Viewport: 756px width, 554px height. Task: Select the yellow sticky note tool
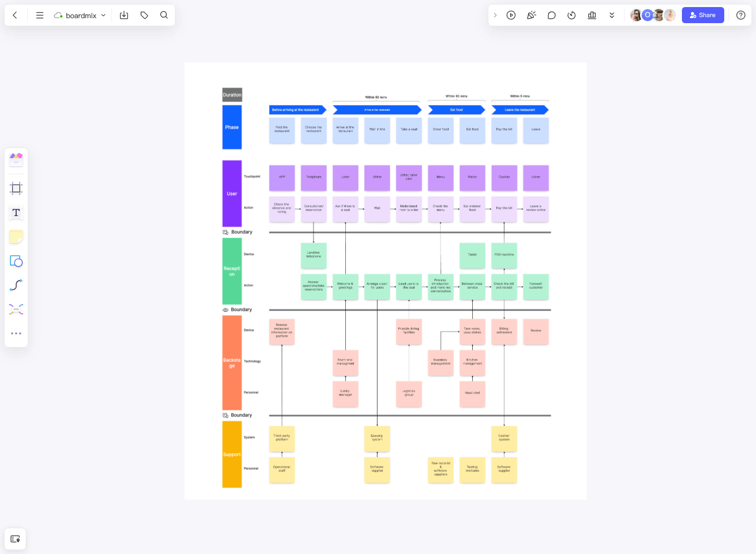(16, 237)
